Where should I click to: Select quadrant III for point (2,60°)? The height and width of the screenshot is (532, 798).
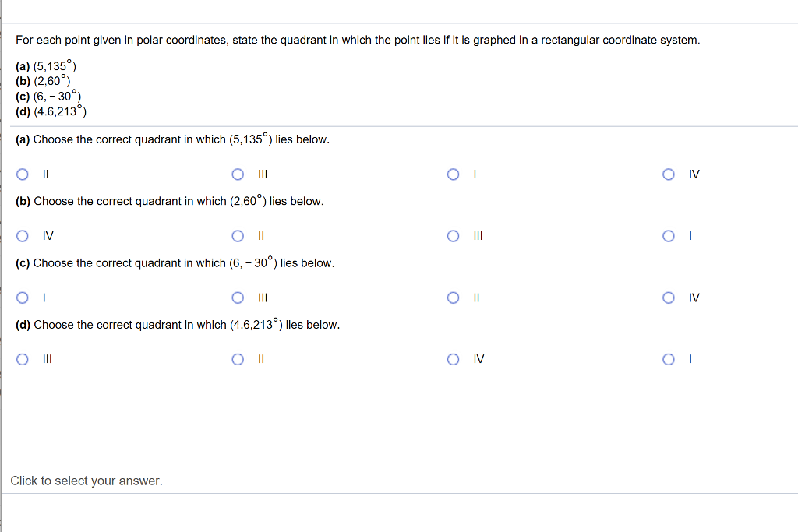453,236
